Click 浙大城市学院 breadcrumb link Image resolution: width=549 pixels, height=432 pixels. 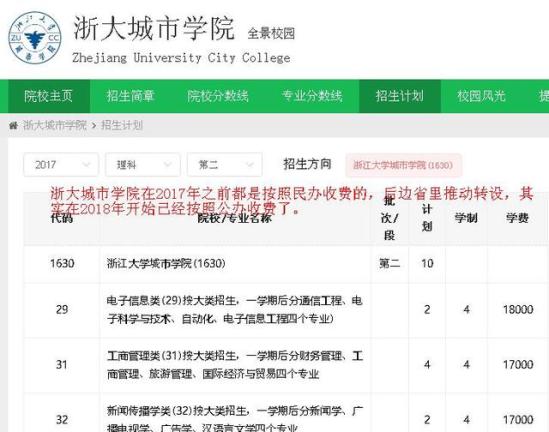point(55,125)
